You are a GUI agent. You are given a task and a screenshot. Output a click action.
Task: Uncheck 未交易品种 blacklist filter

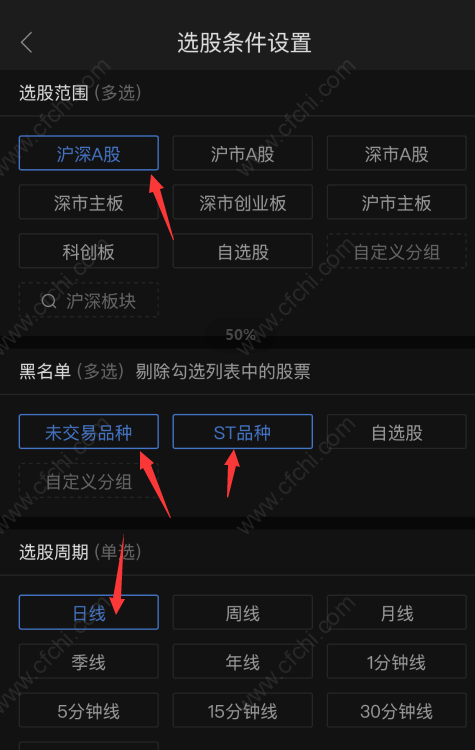[88, 432]
